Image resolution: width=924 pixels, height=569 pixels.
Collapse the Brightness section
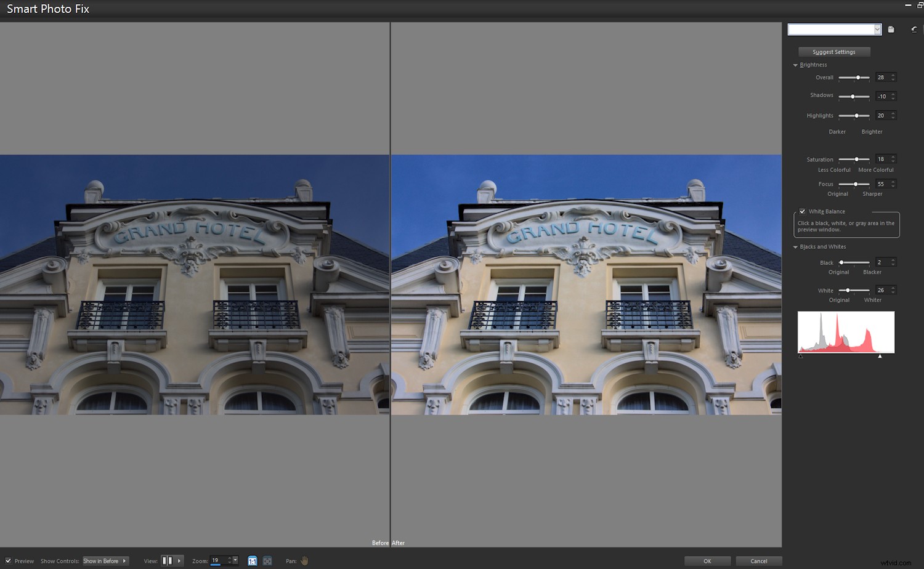[796, 65]
